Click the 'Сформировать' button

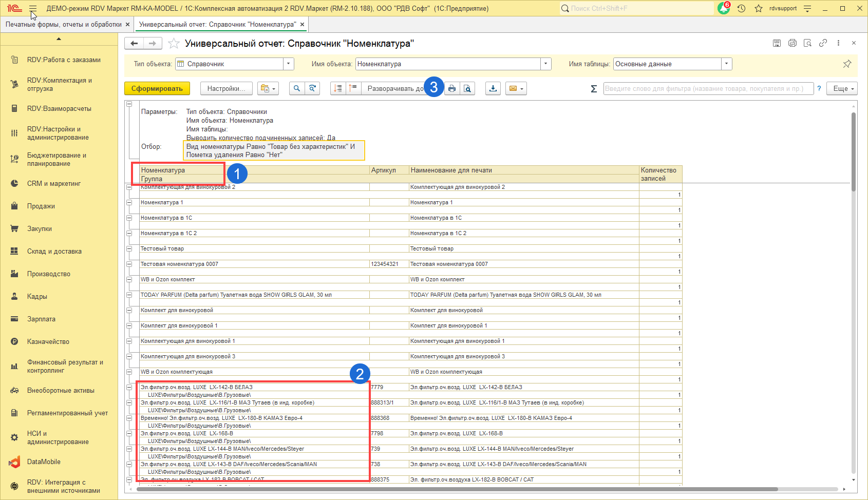157,88
